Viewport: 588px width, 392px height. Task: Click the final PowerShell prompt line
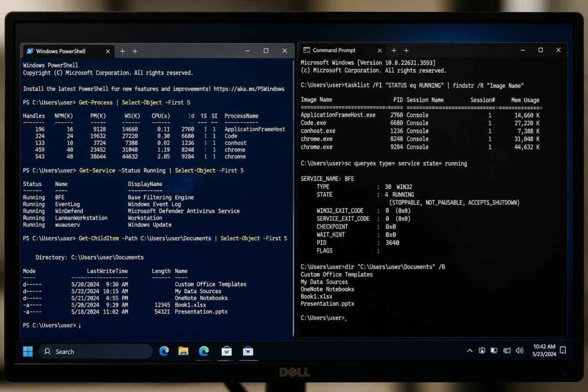pyautogui.click(x=52, y=325)
